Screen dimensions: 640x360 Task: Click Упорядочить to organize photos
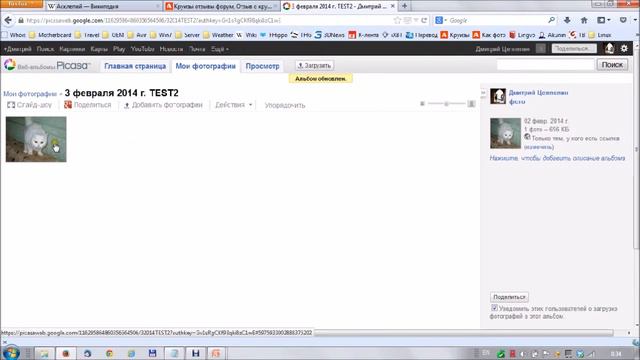[285, 105]
